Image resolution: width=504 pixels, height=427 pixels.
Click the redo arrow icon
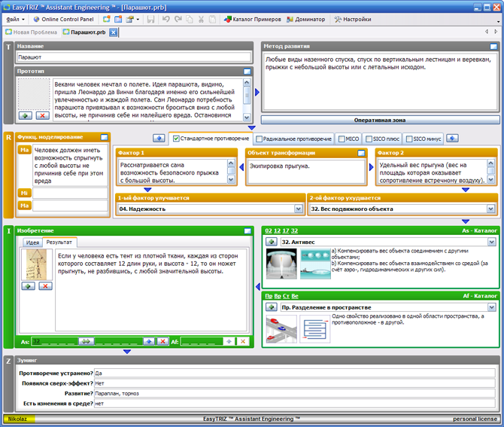pyautogui.click(x=178, y=20)
